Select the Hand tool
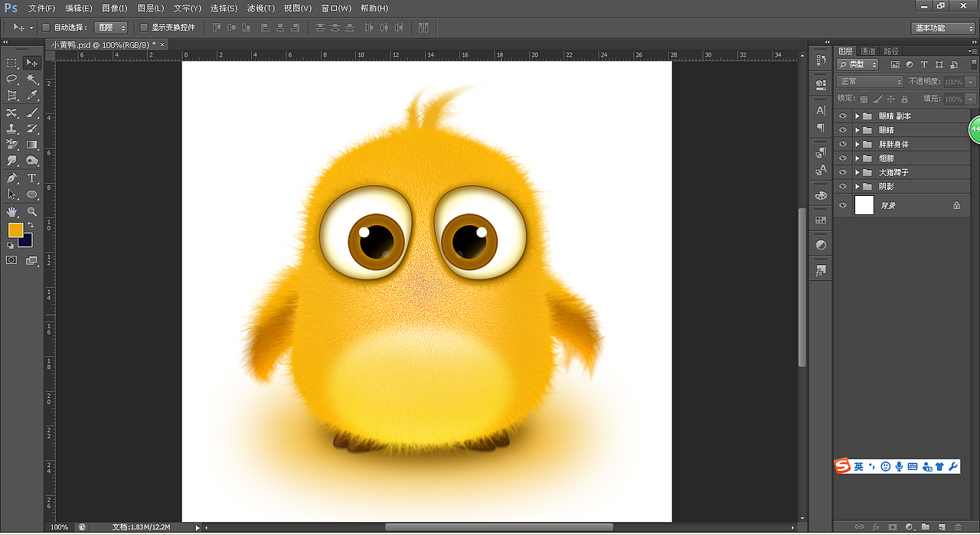980x535 pixels. click(x=12, y=211)
